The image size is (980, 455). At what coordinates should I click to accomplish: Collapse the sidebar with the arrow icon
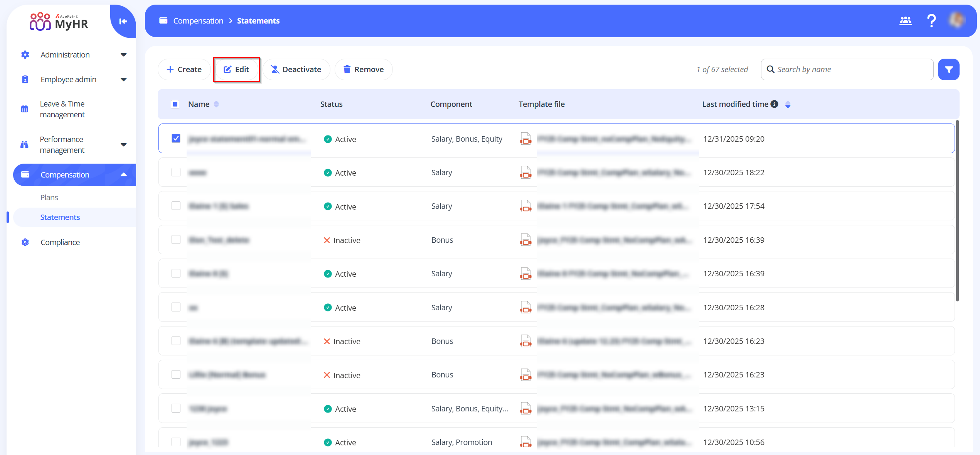point(123,22)
